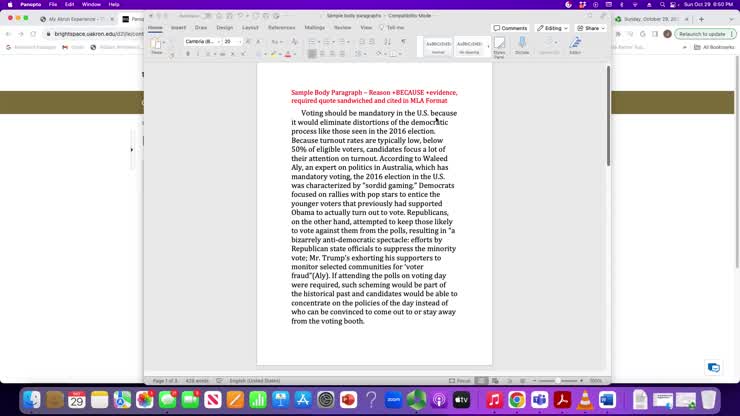
Task: Toggle Strikethrough formatting in Word ribbon
Action: coord(222,54)
